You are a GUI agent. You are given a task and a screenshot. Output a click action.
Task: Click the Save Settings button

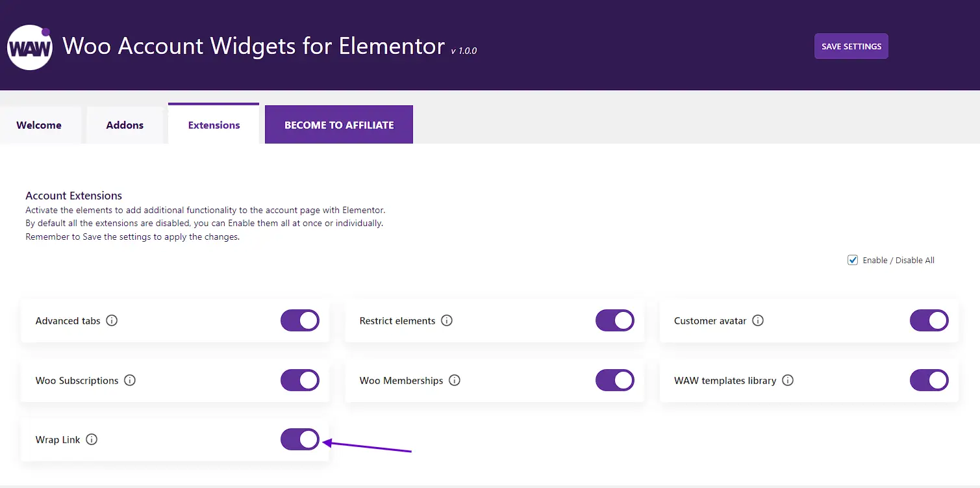(851, 46)
